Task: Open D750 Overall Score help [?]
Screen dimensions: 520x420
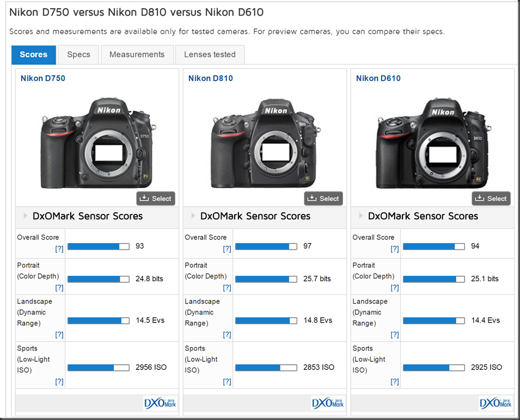Action: [59, 249]
